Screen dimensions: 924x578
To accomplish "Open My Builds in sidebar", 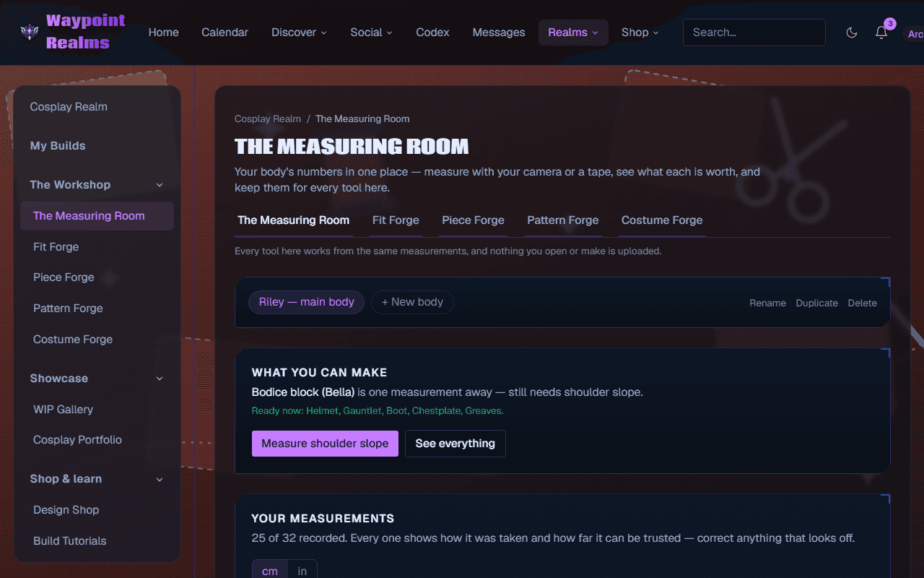I will (x=97, y=146).
